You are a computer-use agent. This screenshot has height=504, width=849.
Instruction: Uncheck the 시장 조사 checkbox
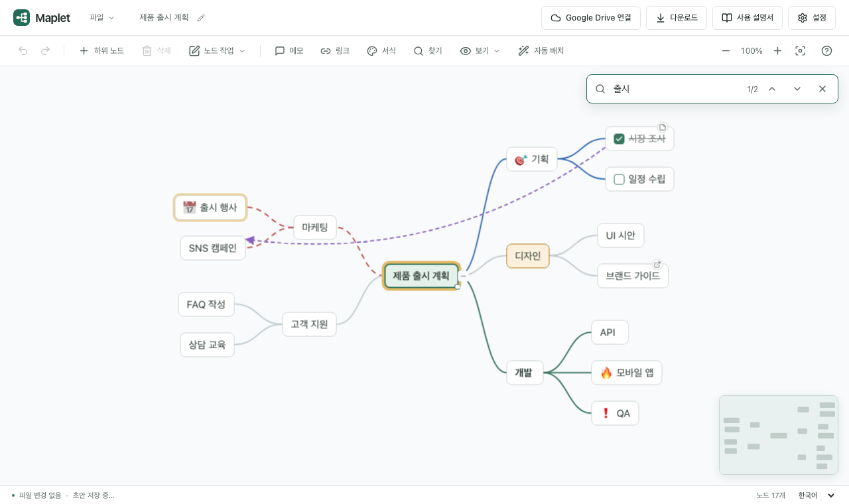click(619, 139)
